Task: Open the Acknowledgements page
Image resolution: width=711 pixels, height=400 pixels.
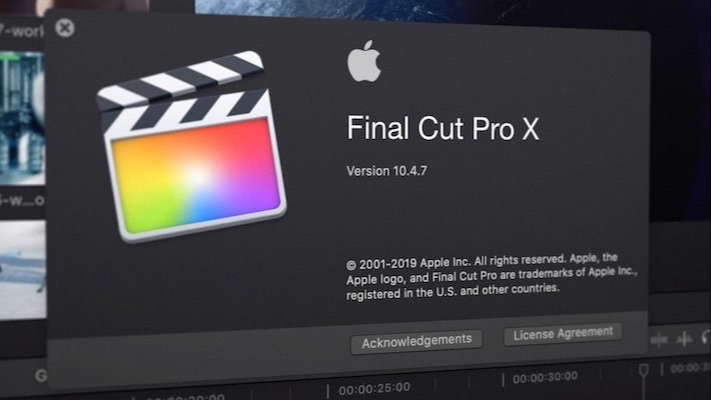Action: click(x=416, y=341)
